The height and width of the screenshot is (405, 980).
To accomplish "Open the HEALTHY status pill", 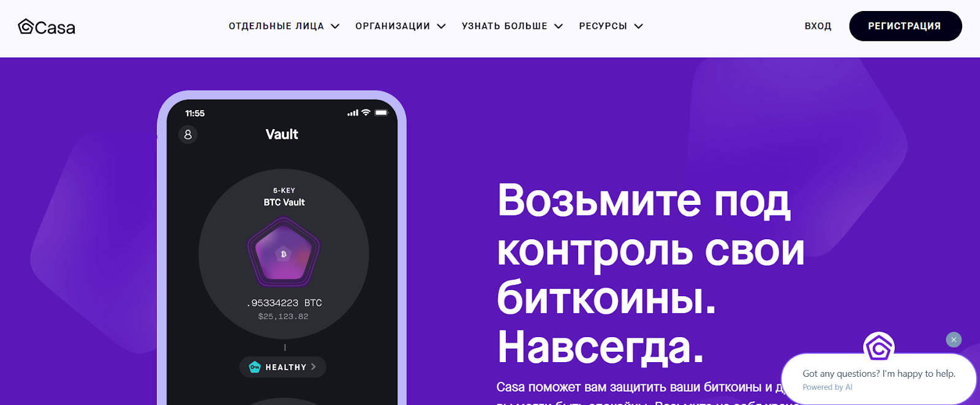I will point(282,367).
